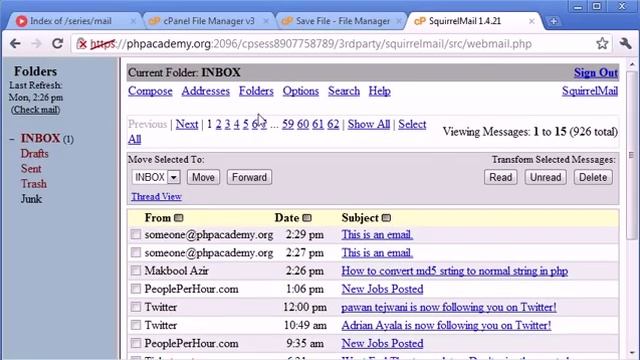Open the Compose link
Image resolution: width=640 pixels, height=360 pixels.
coord(150,91)
